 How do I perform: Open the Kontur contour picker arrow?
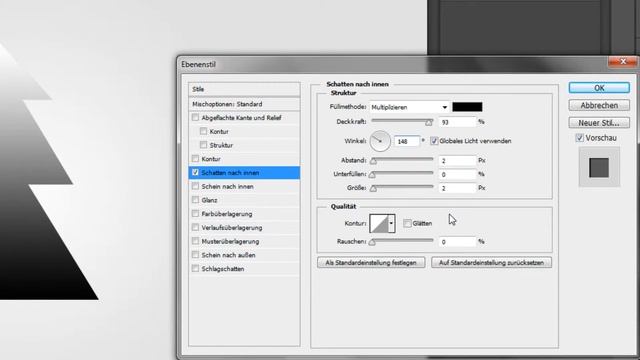[391, 223]
